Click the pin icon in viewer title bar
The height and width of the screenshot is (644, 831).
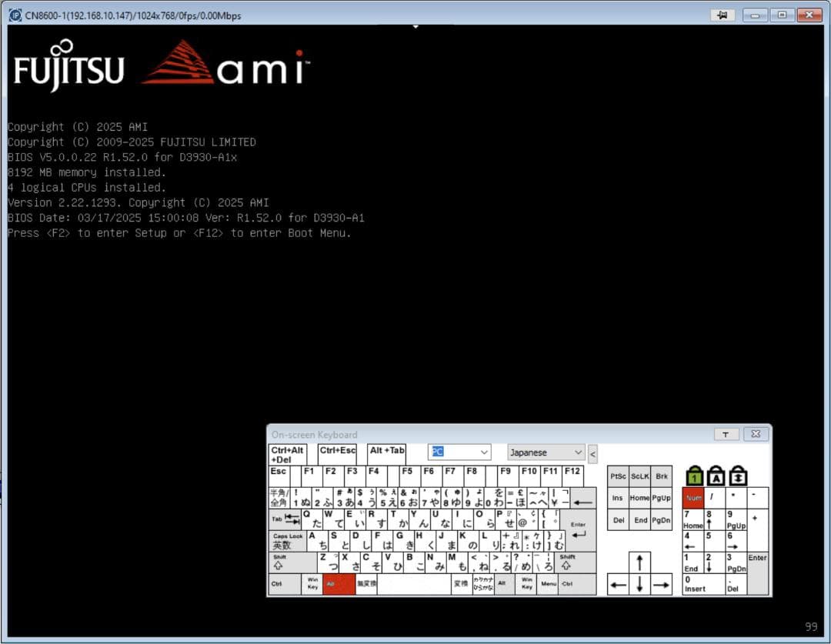click(x=722, y=15)
